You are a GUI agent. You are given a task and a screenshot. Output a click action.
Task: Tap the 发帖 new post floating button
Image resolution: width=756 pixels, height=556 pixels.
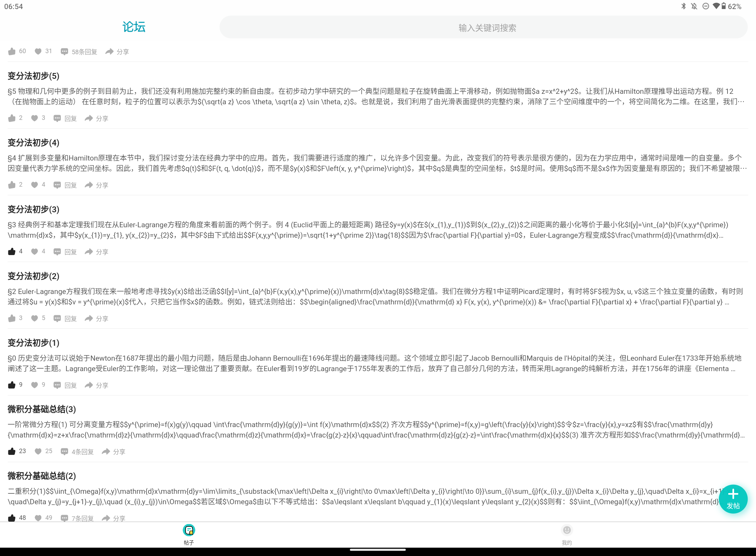pyautogui.click(x=733, y=499)
